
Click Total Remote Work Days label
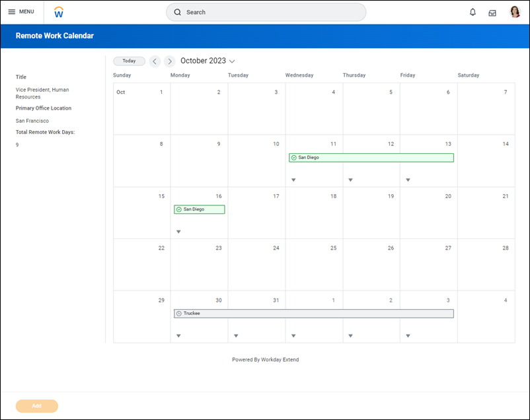(46, 132)
